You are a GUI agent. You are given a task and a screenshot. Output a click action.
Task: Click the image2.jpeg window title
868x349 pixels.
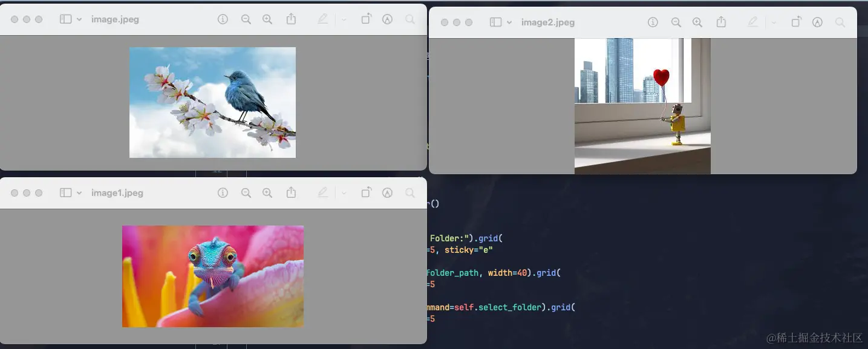548,22
